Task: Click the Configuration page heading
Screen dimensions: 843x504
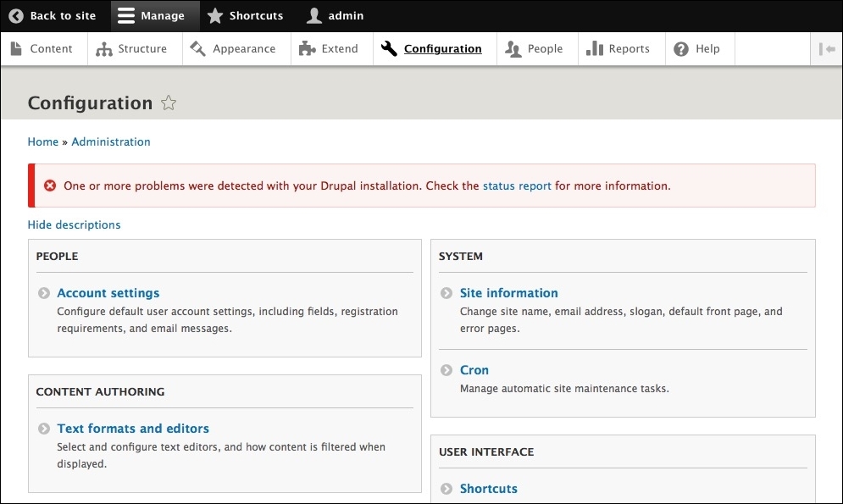Action: 91,102
